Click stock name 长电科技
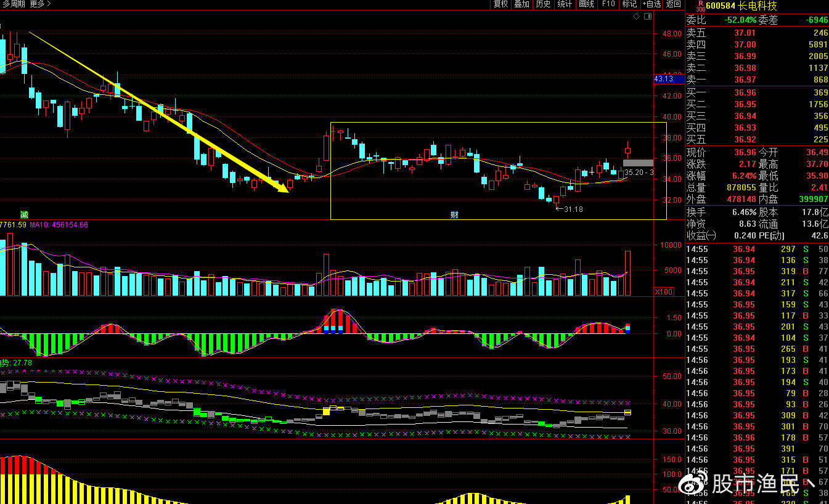This screenshot has width=829, height=504. pos(758,6)
